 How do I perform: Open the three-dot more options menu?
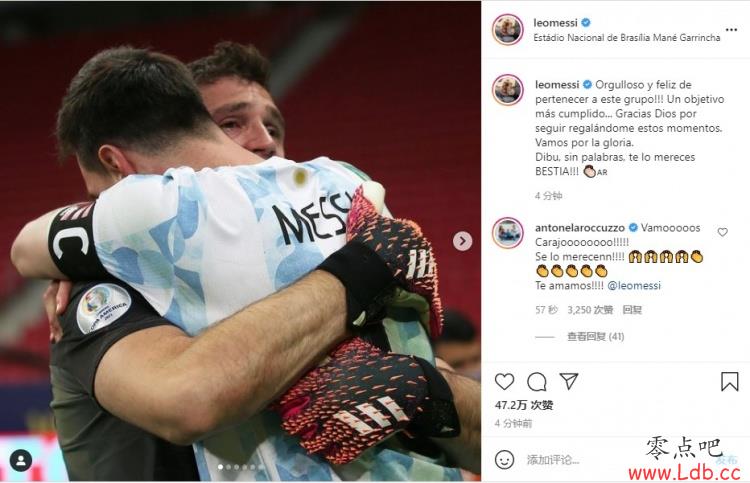[731, 30]
